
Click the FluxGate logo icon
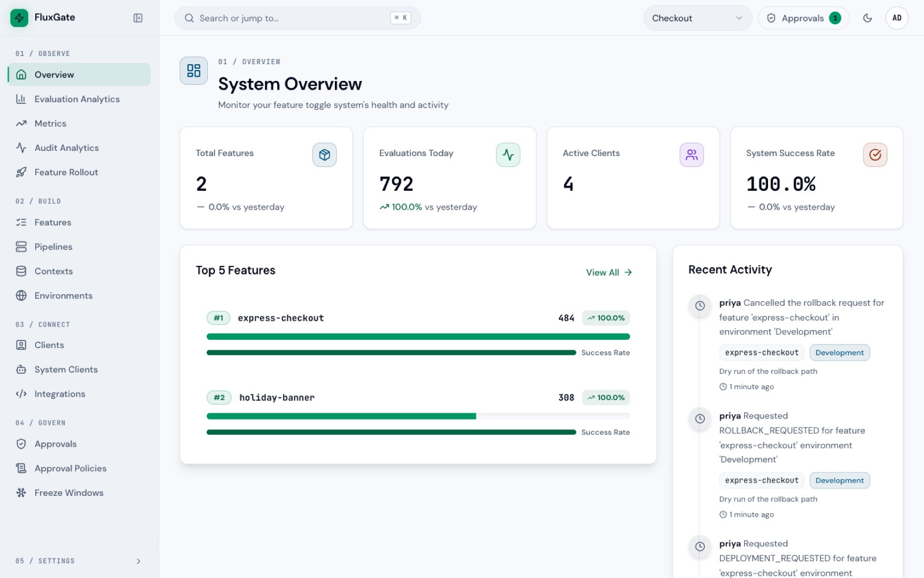pos(19,18)
